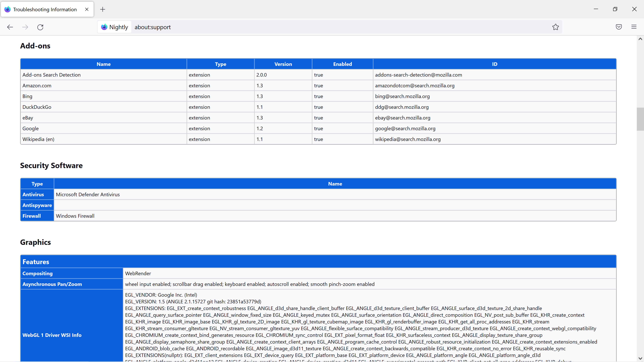The height and width of the screenshot is (362, 644).
Task: Close the Nightly browser window
Action: [x=634, y=9]
